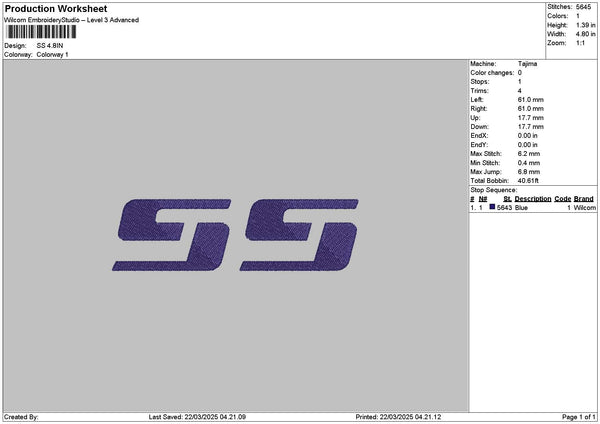Click the blue color swatch in Stop Sequence

492,208
